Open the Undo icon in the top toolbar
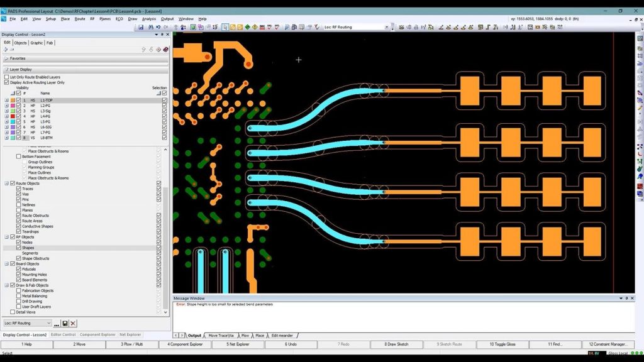 tap(158, 27)
